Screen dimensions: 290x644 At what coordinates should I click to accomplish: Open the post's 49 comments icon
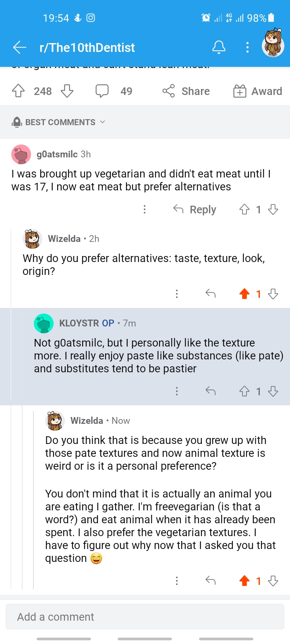pos(102,91)
